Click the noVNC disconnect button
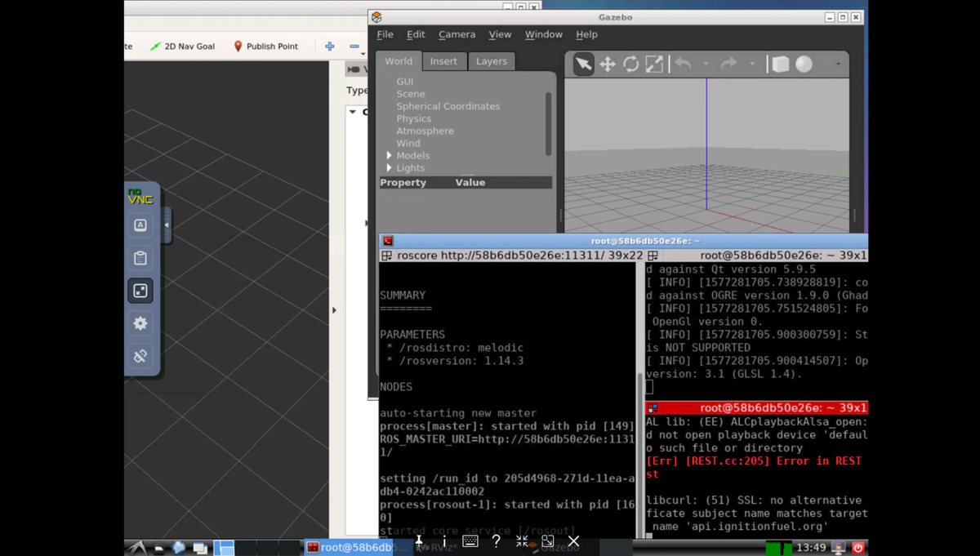Viewport: 980px width, 556px height. click(x=140, y=356)
